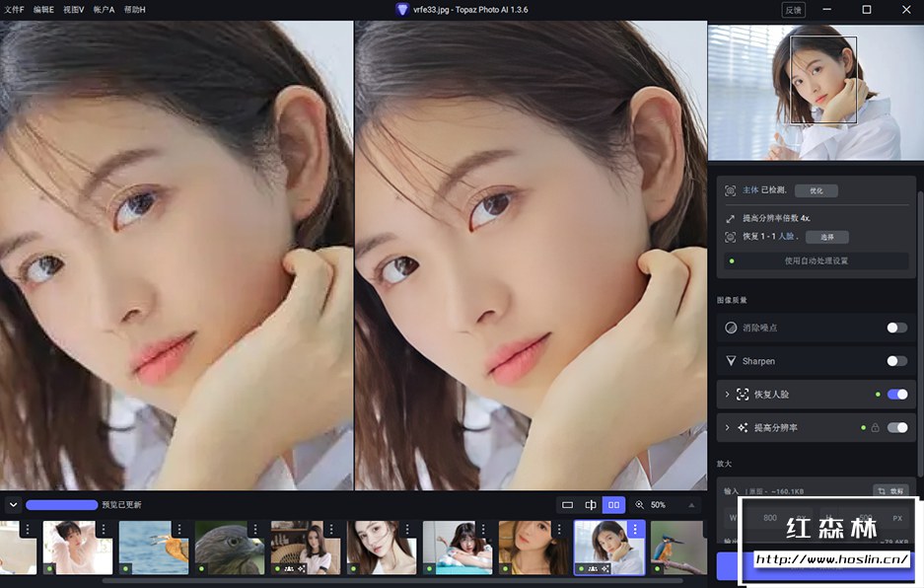Turn on the Sharpen toggle
The height and width of the screenshot is (588, 924).
click(896, 361)
